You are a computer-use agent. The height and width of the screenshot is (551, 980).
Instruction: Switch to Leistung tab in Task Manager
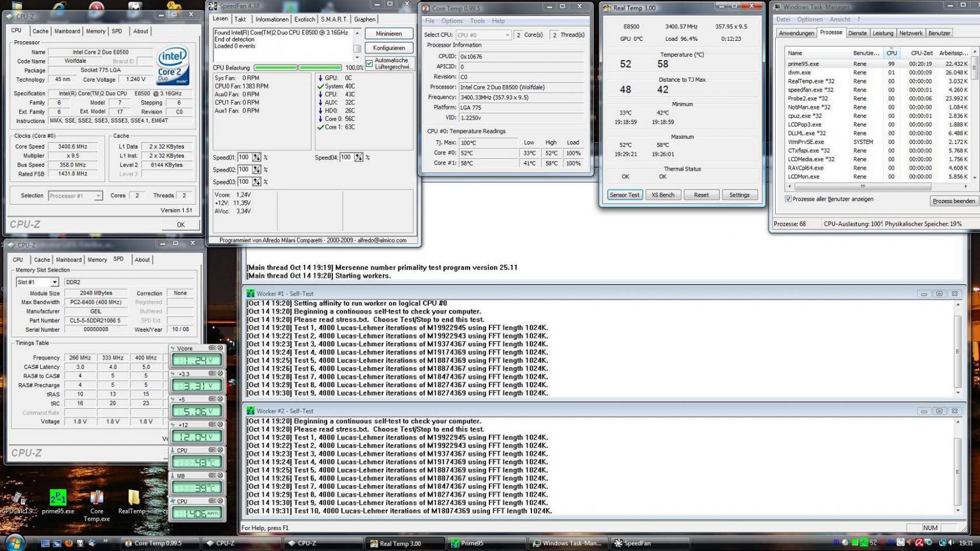883,33
